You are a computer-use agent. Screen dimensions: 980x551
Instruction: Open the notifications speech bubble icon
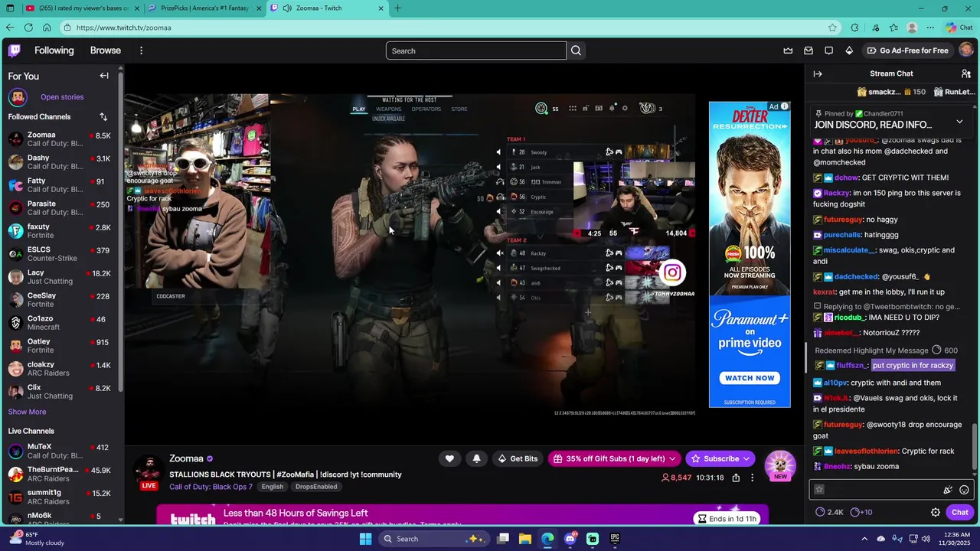[829, 51]
